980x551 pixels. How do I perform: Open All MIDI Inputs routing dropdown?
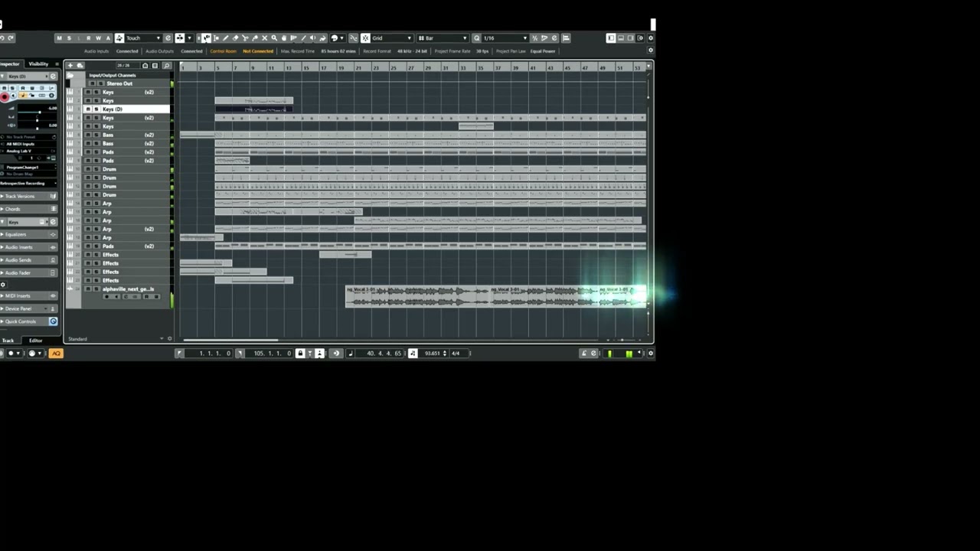tap(28, 144)
